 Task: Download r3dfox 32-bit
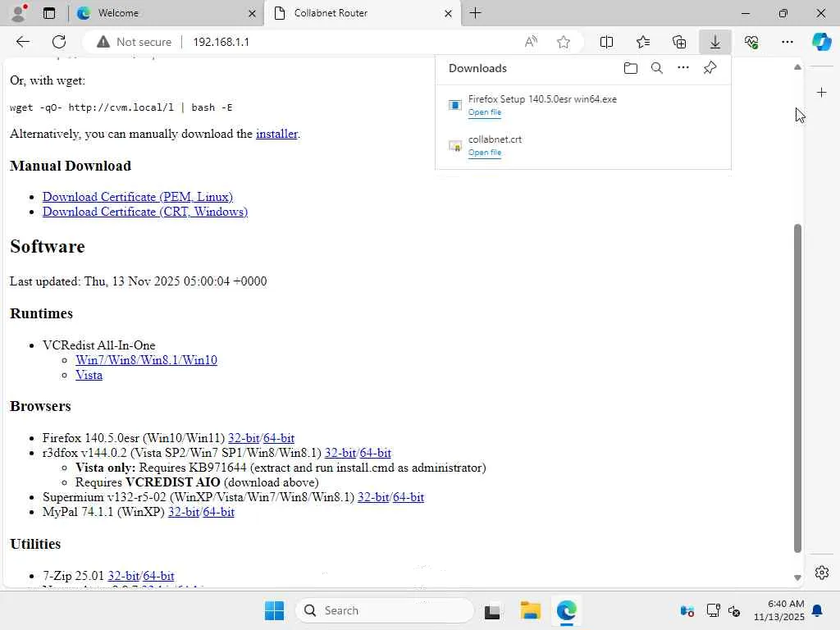coord(340,453)
